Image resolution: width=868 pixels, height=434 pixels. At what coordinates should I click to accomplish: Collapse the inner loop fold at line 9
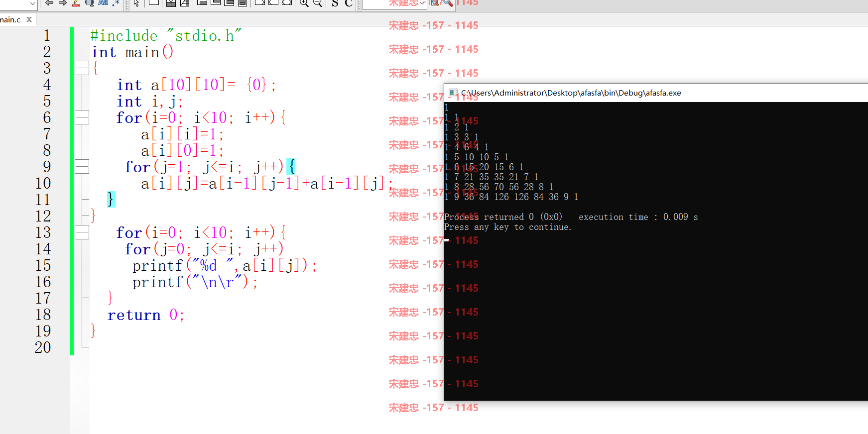(82, 166)
